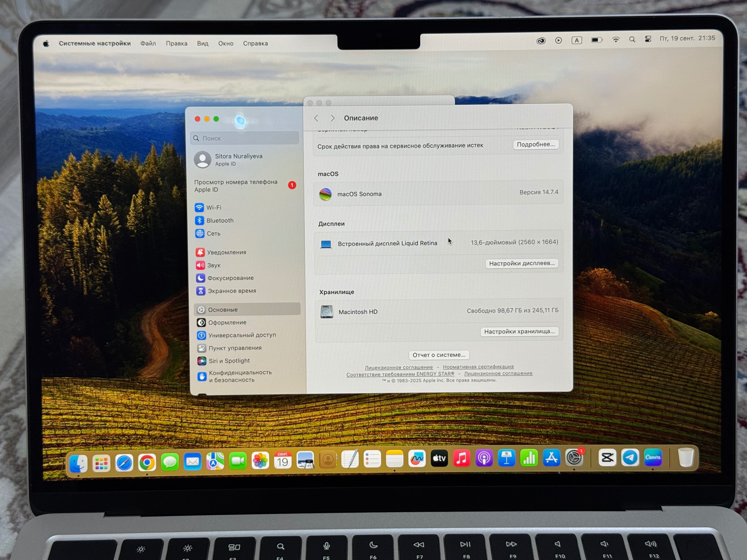Launch Freeform from the Dock
747x560 pixels.
coord(417,458)
